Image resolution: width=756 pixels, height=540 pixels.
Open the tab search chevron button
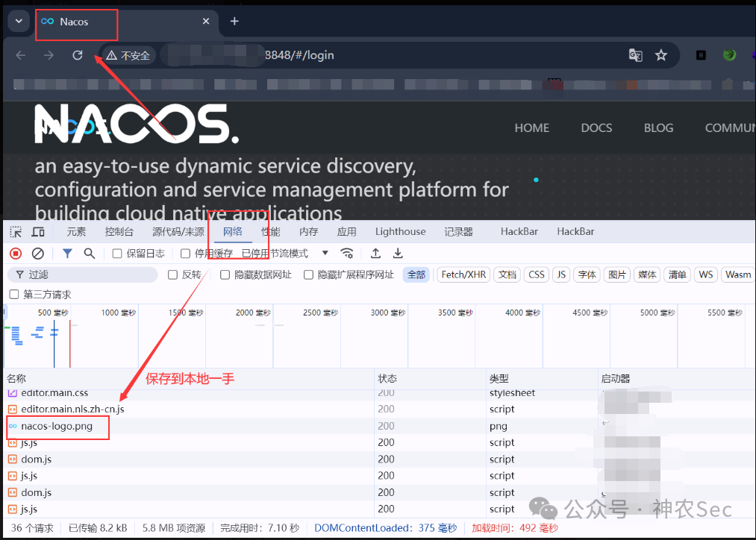pos(19,21)
